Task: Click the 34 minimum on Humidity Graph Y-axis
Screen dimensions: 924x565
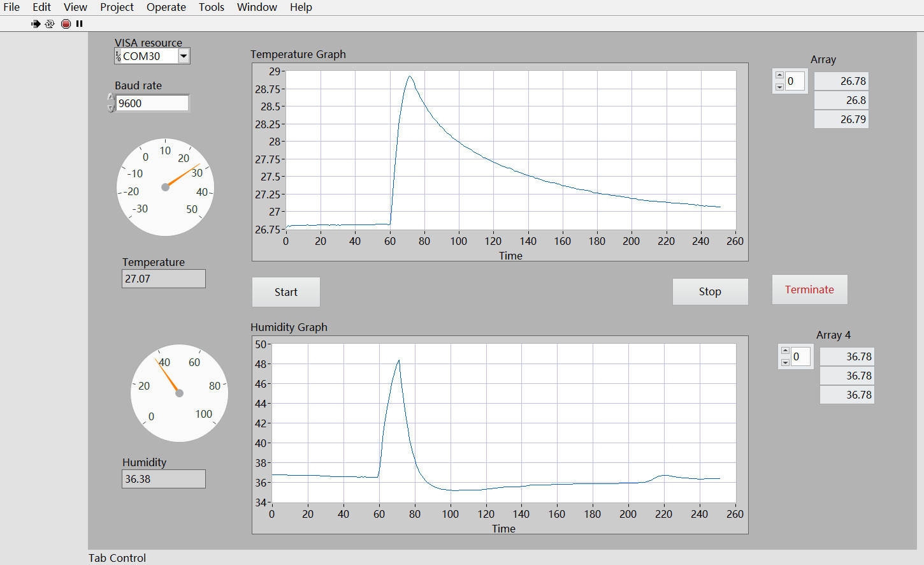Action: (x=261, y=503)
